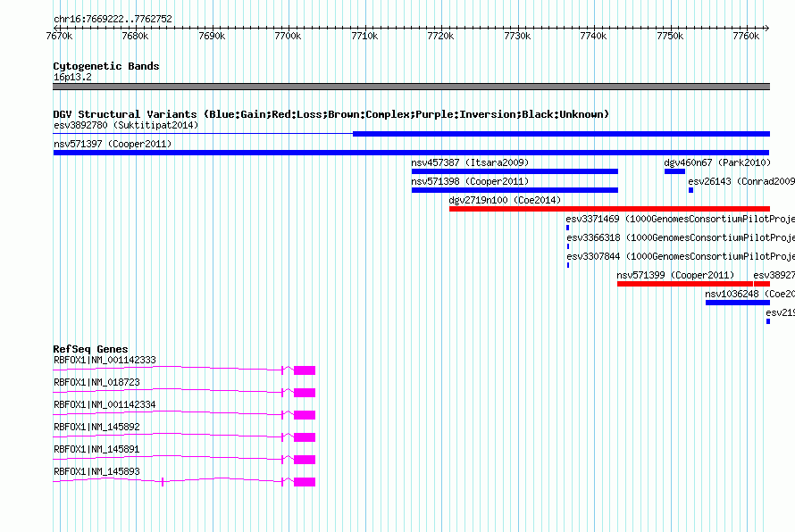Click the 16p13.2 cytogenetic band label
This screenshot has width=795, height=532.
pyautogui.click(x=72, y=77)
